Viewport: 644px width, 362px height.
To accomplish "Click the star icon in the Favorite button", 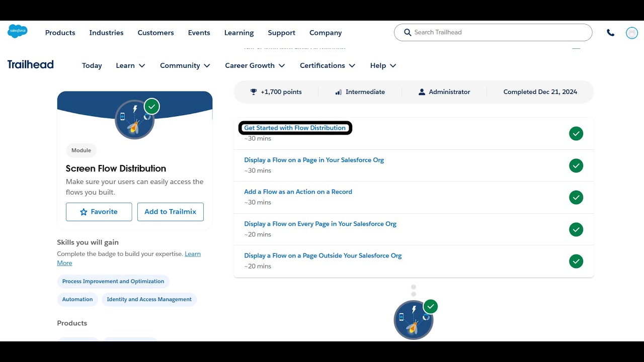I will click(x=84, y=212).
